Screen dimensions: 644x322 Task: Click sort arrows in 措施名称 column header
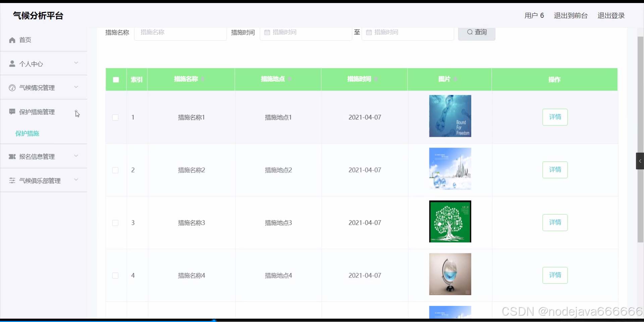203,79
